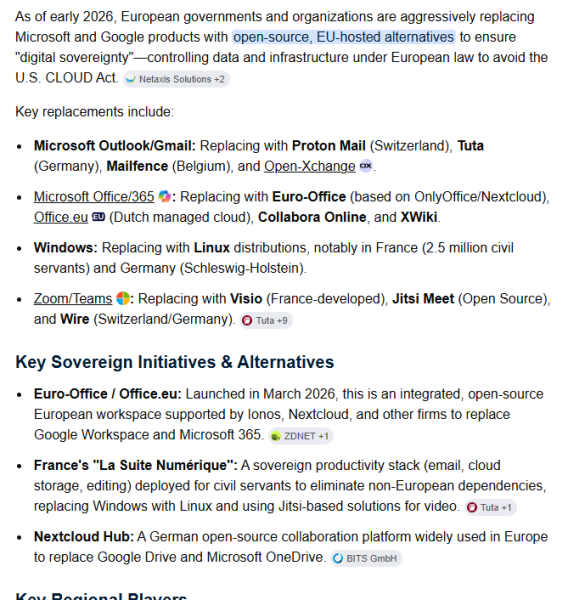
Task: Click the Microsoft 365 colorful logo icon
Action: (165, 196)
